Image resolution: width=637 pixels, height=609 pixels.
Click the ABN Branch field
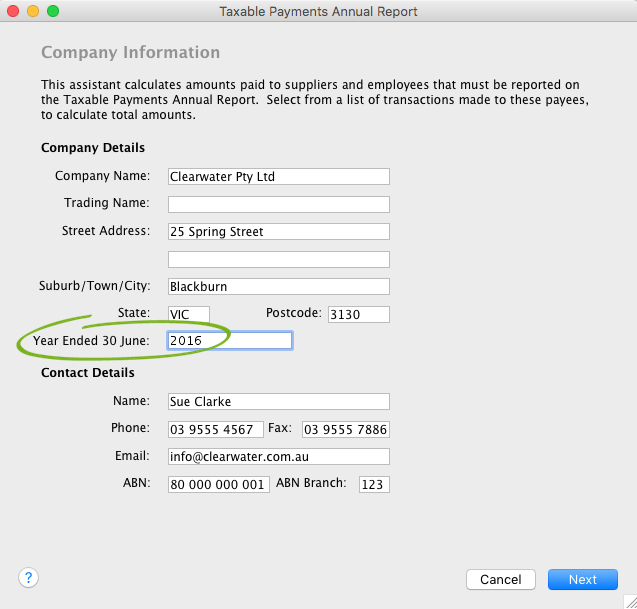(373, 485)
